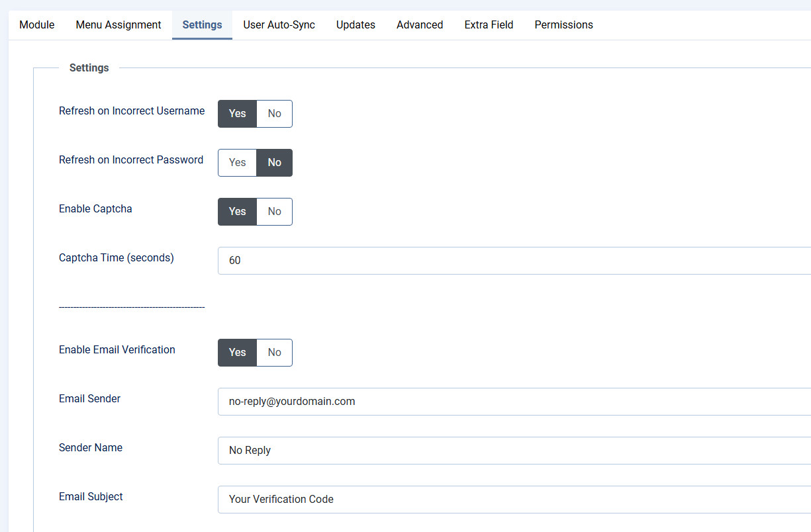The width and height of the screenshot is (811, 532).
Task: Go to the User Auto-Sync tab
Action: tap(279, 25)
